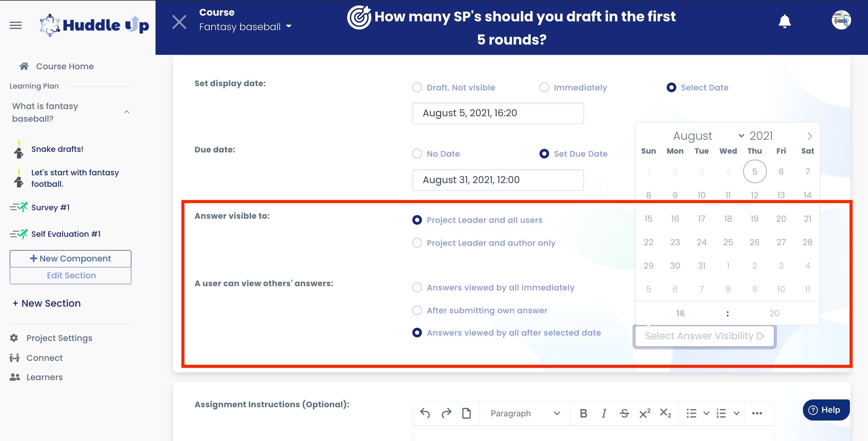Collapse What is fantasy baseball? section
868x441 pixels.
[126, 112]
